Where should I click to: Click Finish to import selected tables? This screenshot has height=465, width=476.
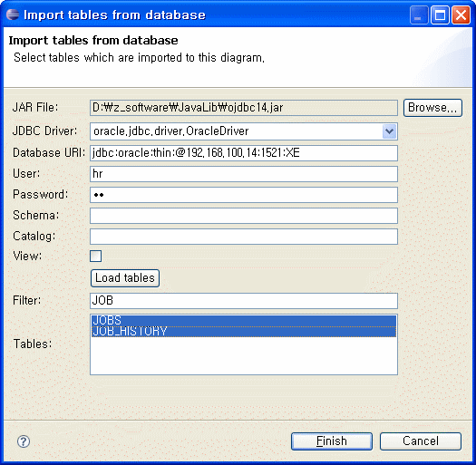pyautogui.click(x=332, y=441)
